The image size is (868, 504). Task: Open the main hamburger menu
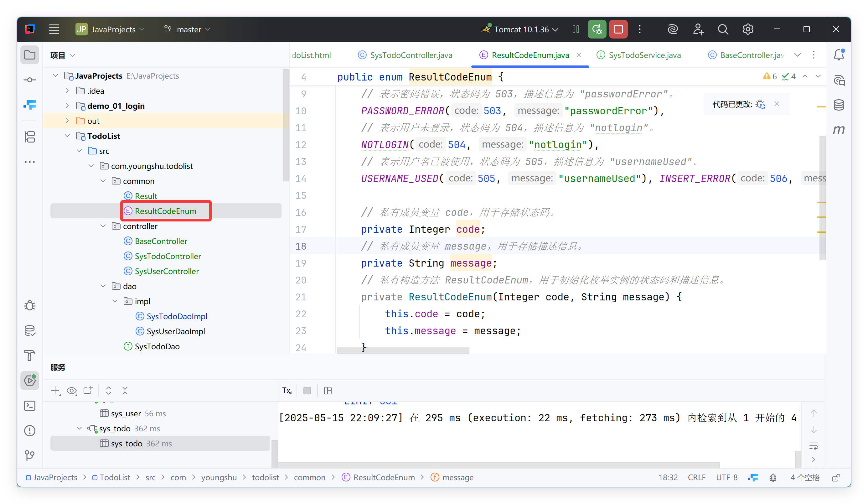(54, 29)
